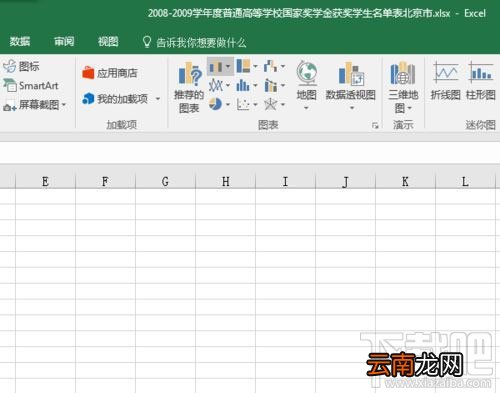Expand the PivotChart dropdown arrow
This screenshot has height=393, width=500.
coord(352,108)
